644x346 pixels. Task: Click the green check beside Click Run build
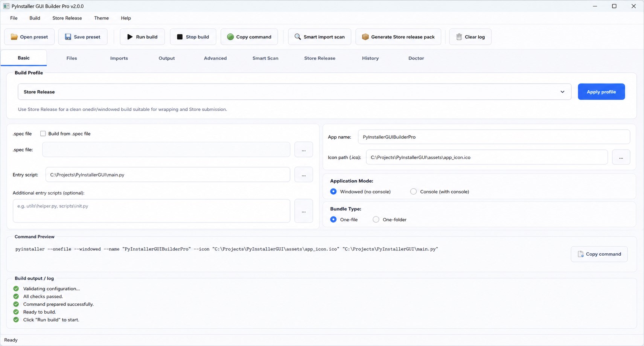pyautogui.click(x=16, y=320)
